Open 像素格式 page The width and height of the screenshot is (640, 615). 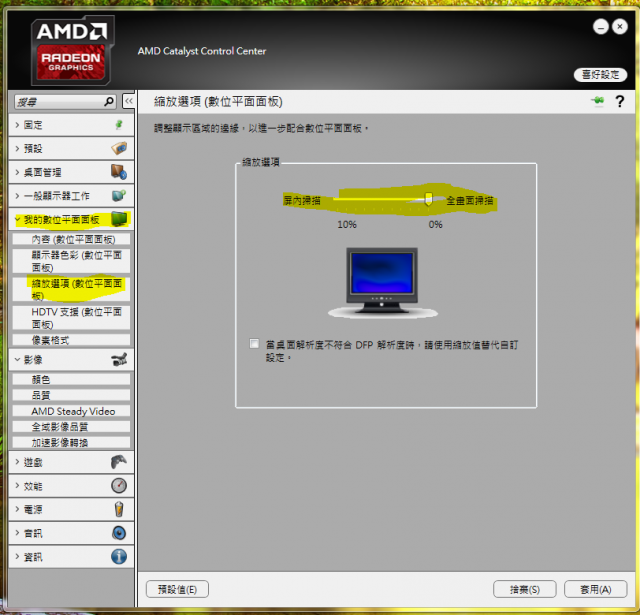tap(71, 340)
